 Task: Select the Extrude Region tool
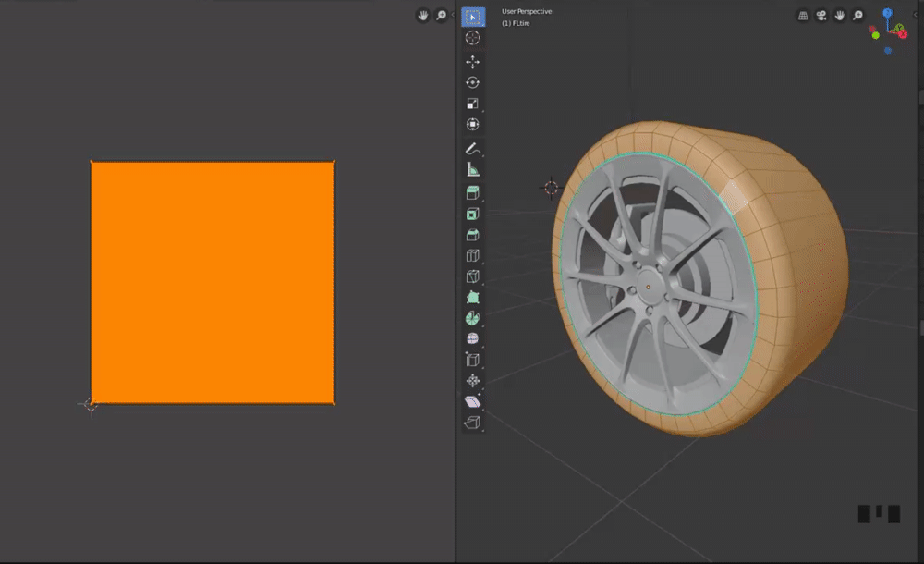[472, 193]
